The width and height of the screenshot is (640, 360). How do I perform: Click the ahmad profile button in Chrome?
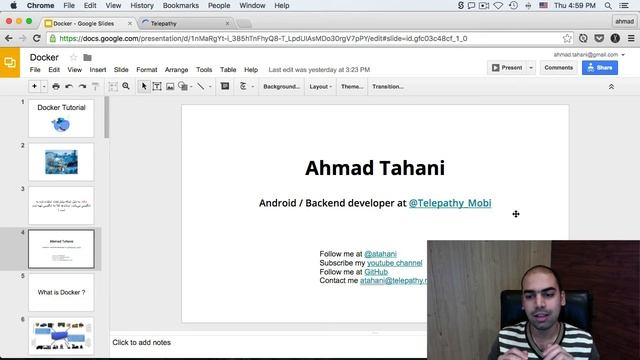click(624, 22)
